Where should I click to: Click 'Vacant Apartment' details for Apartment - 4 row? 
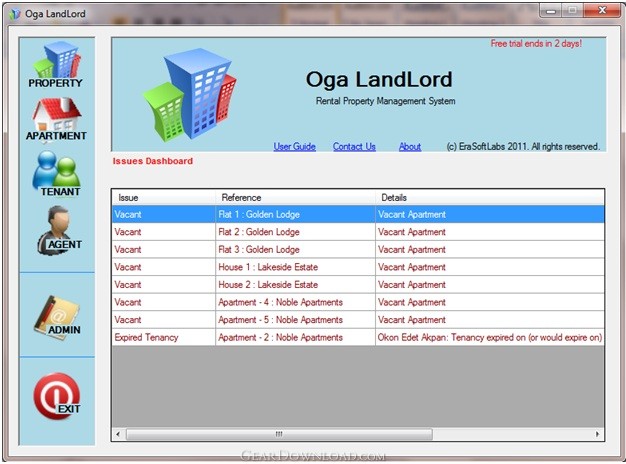(490, 302)
